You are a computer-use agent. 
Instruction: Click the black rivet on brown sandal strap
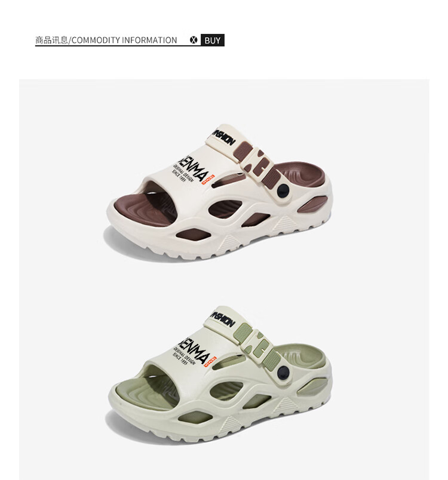tap(283, 190)
